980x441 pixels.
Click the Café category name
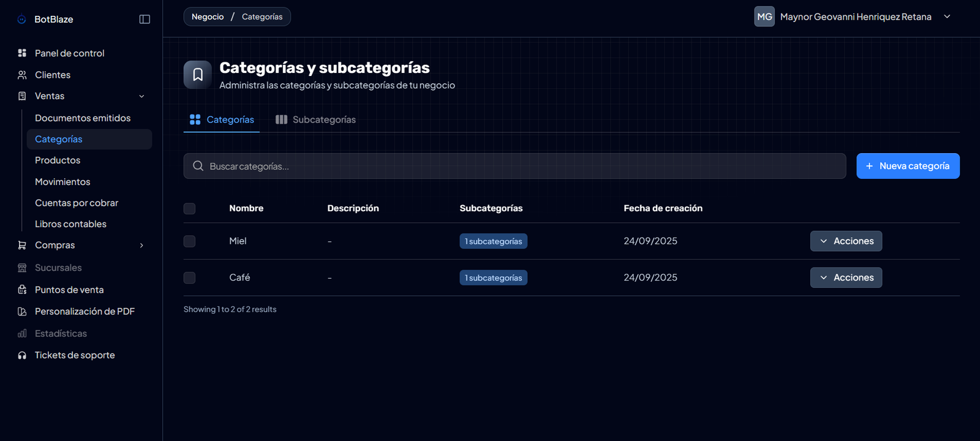pyautogui.click(x=239, y=277)
